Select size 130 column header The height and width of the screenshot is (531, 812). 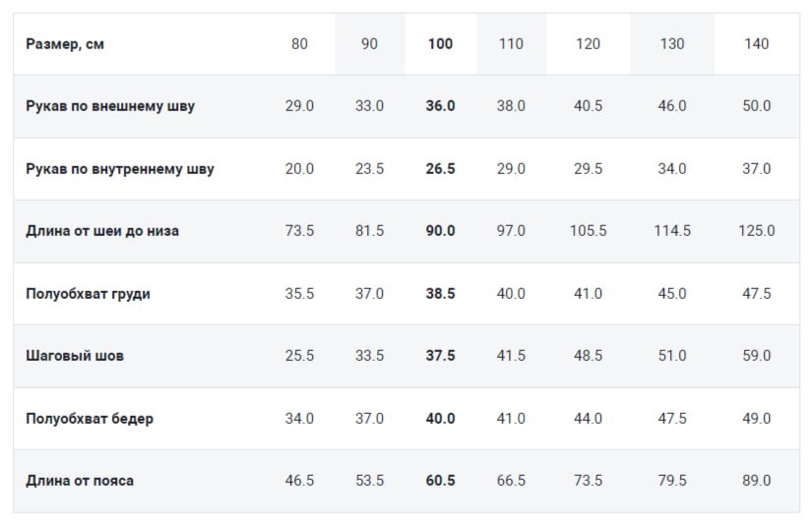(x=672, y=44)
